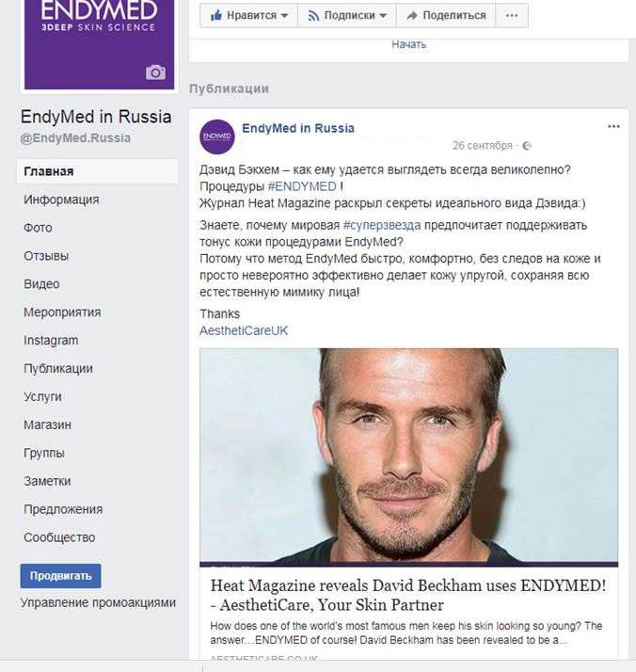636x672 pixels.
Task: Open the Heat Magazine article photo preview
Action: tap(408, 456)
